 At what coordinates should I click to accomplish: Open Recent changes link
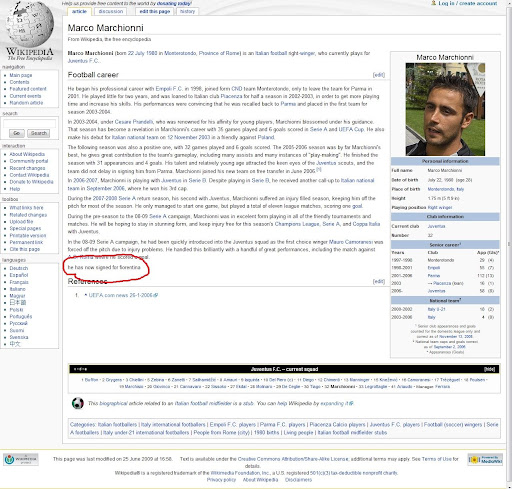(27, 168)
